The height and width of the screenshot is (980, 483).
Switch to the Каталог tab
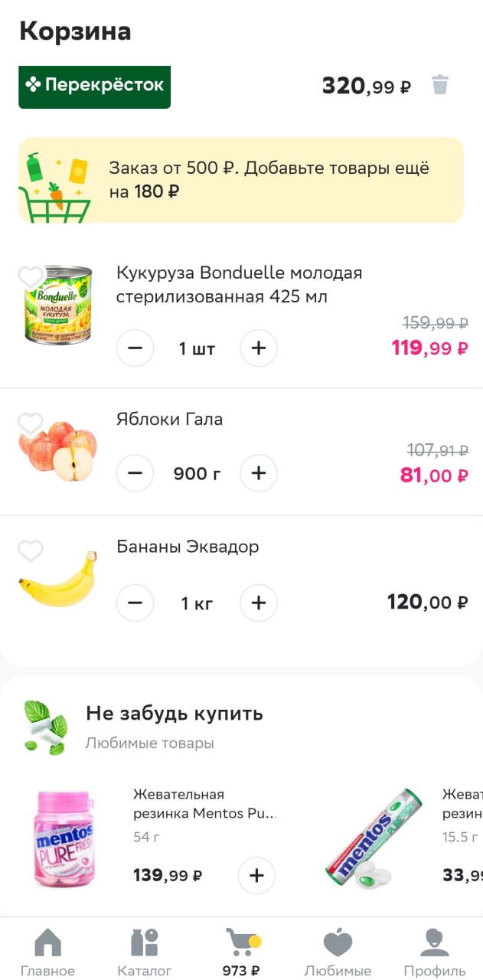click(x=144, y=952)
